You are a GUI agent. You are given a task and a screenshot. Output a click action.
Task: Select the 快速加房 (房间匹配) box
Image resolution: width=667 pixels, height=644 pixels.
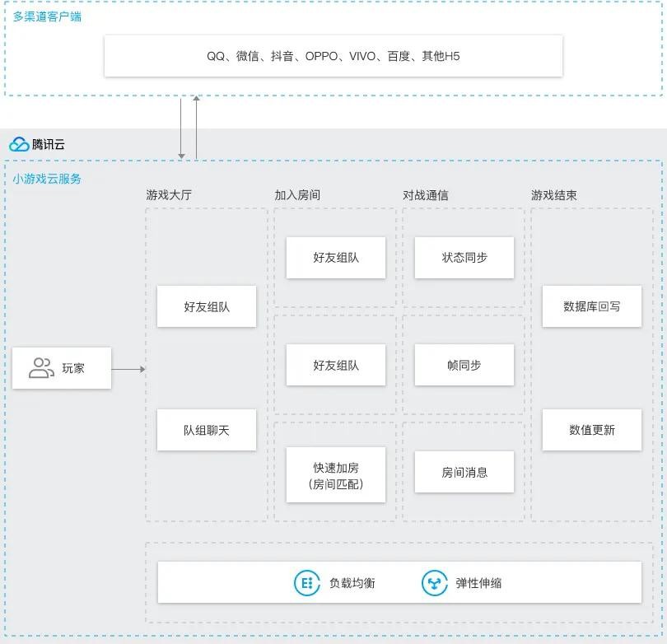(x=335, y=475)
